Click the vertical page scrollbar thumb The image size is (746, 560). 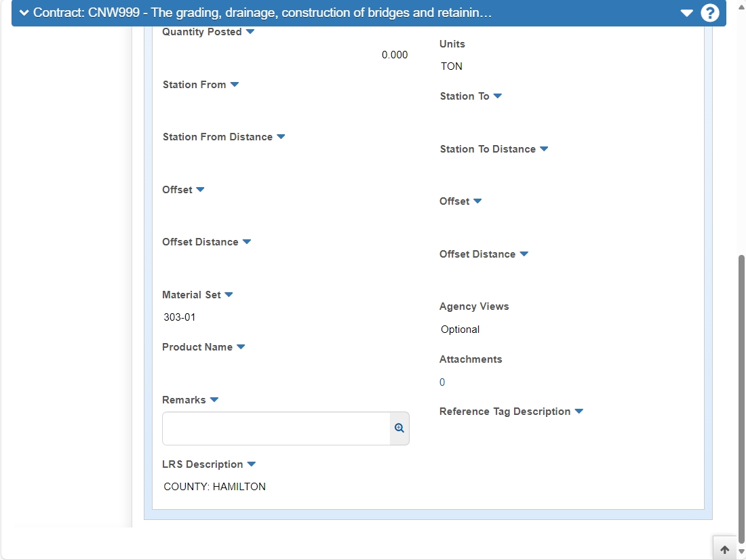741,399
